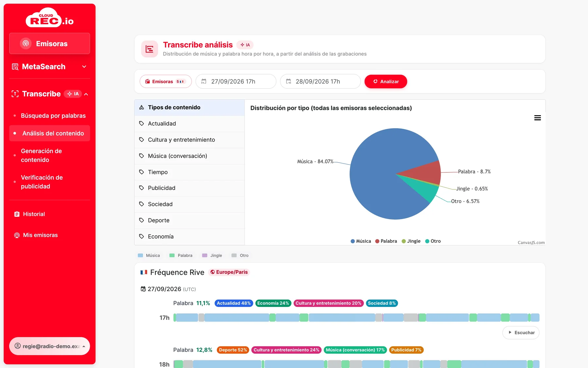Select the Sociedad content type

[189, 204]
